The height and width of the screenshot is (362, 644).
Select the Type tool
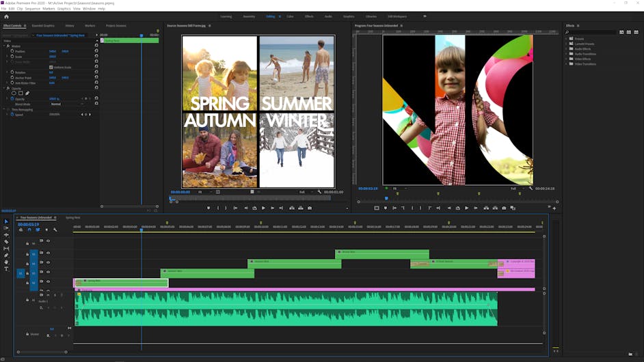[6, 269]
